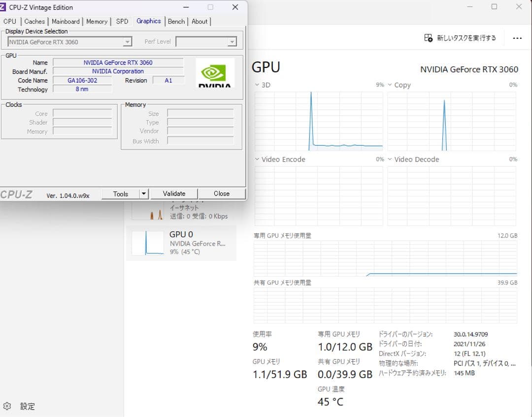Open the three-dot more options menu
Image resolution: width=532 pixels, height=417 pixels.
click(517, 38)
